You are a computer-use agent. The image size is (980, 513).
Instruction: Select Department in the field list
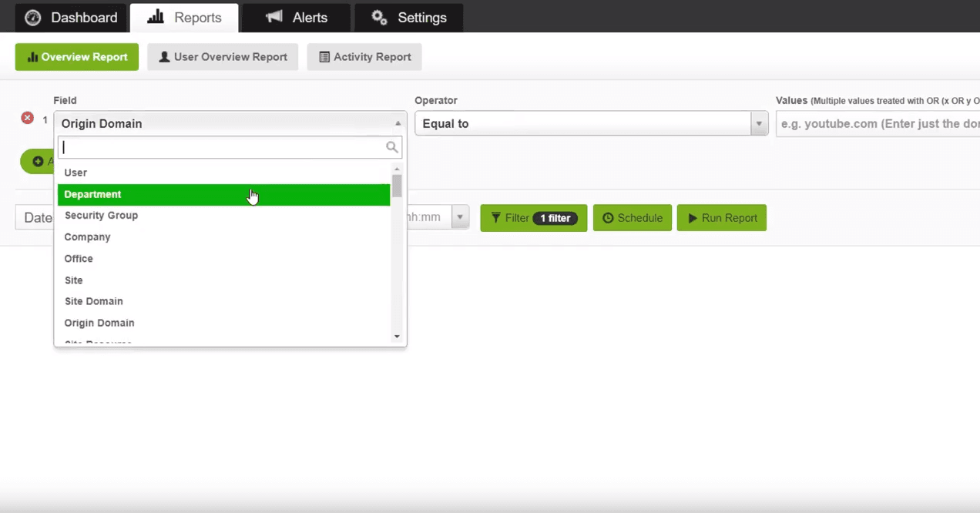point(224,195)
